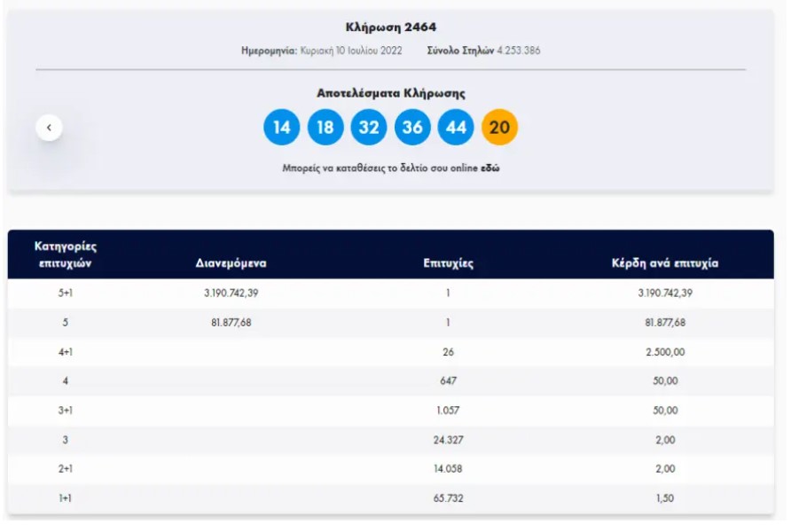Click the 'Κέρδη ανά επιτυχία' column header
Image resolution: width=791 pixels, height=532 pixels.
click(665, 263)
